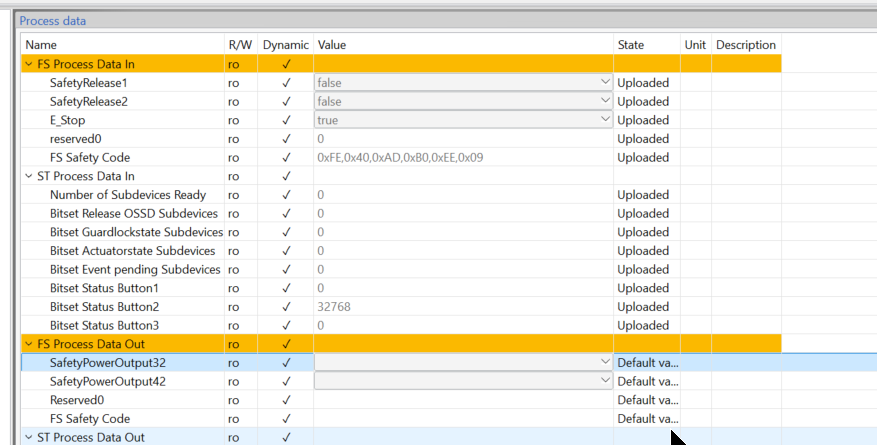Click the Description column header
Image resolution: width=877 pixels, height=445 pixels.
click(x=746, y=45)
